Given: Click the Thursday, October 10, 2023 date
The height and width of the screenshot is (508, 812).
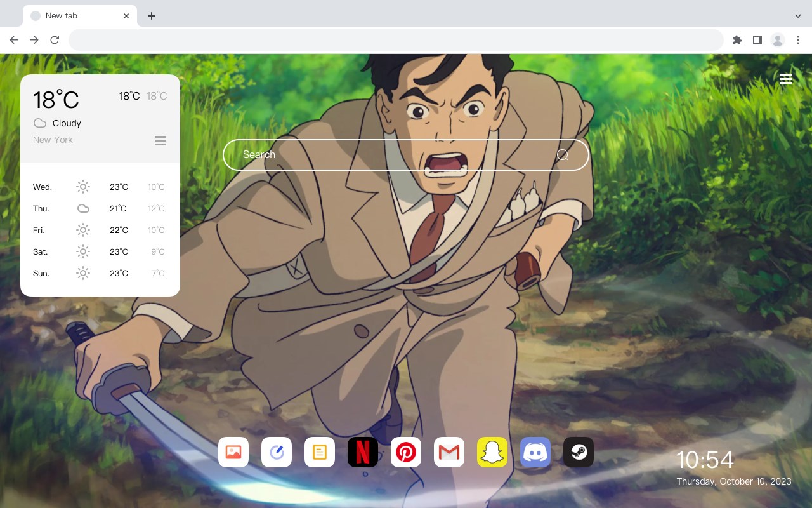Looking at the screenshot, I should point(734,481).
